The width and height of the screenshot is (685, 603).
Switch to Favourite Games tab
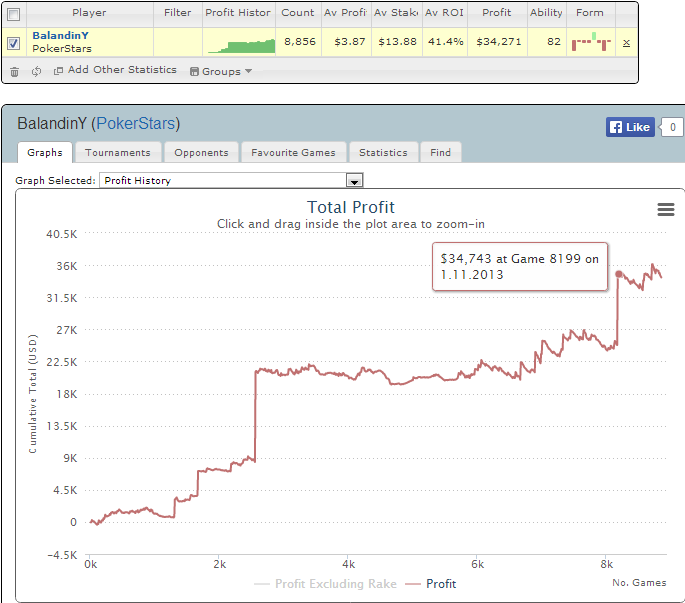point(293,152)
